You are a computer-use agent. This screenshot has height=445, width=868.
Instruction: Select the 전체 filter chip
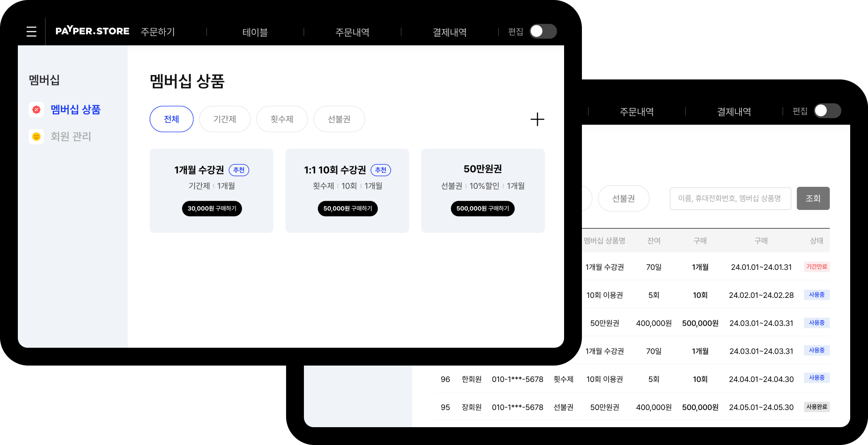click(x=171, y=119)
